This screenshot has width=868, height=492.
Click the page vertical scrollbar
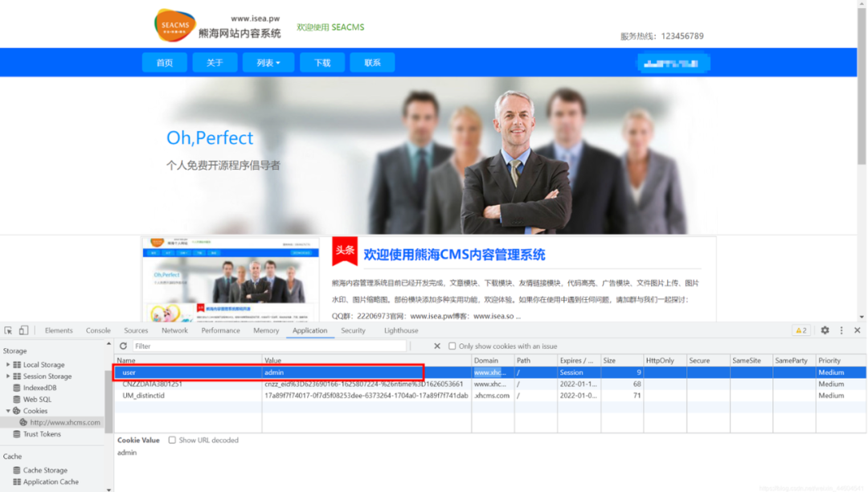pos(862,86)
